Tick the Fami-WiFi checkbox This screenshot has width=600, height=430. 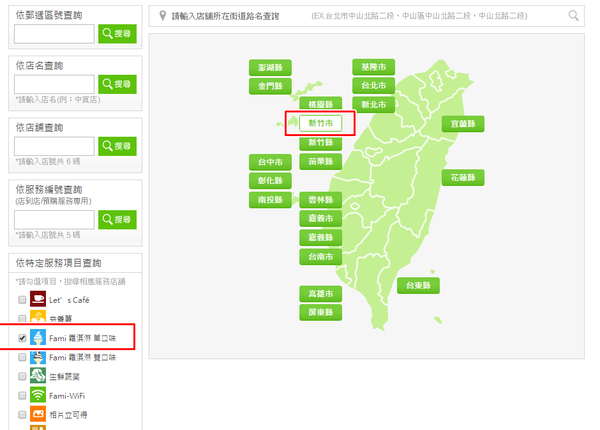point(21,396)
